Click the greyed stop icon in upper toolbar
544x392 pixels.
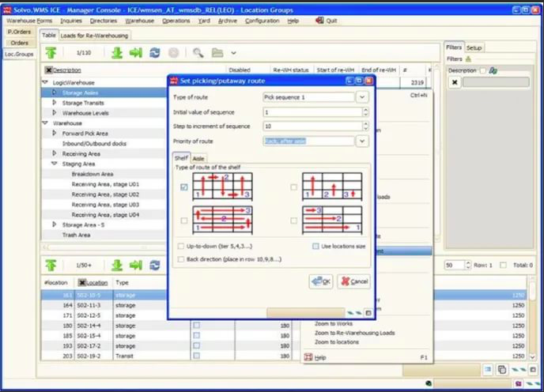(173, 53)
